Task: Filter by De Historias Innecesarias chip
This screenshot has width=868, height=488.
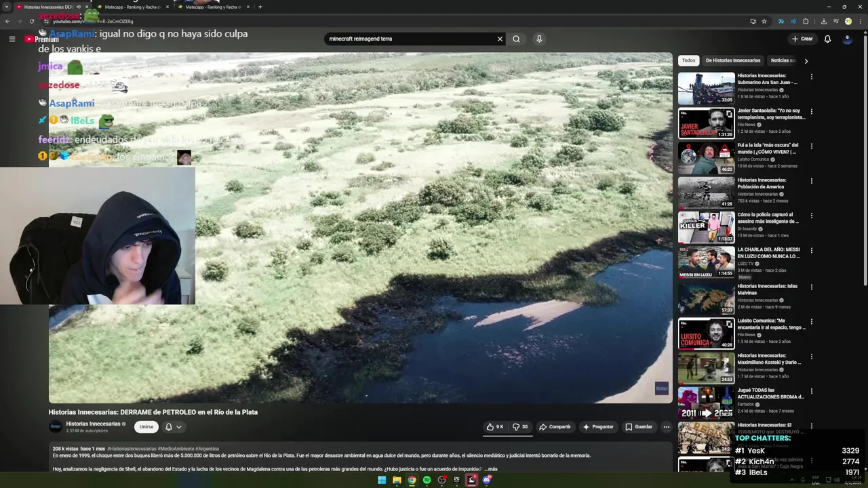Action: click(x=733, y=60)
